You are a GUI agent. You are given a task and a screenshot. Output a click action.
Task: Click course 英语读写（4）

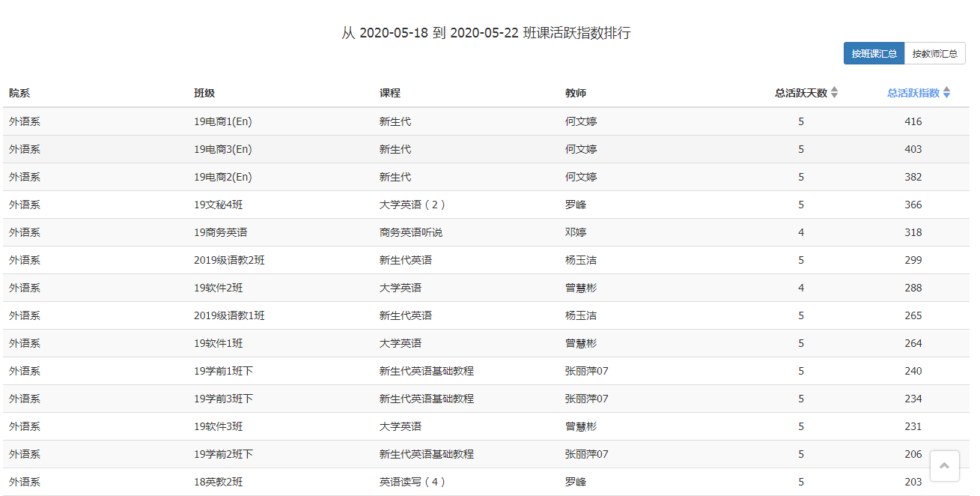click(413, 482)
